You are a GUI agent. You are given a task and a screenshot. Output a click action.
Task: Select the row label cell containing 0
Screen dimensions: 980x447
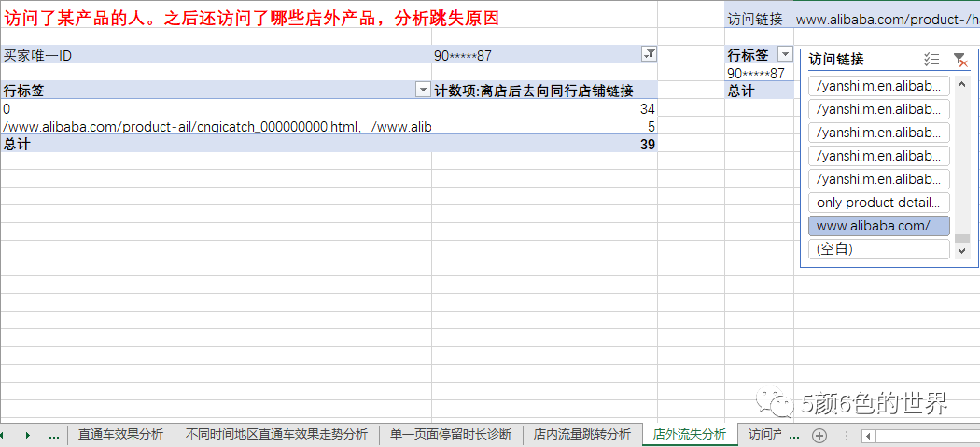pyautogui.click(x=216, y=109)
